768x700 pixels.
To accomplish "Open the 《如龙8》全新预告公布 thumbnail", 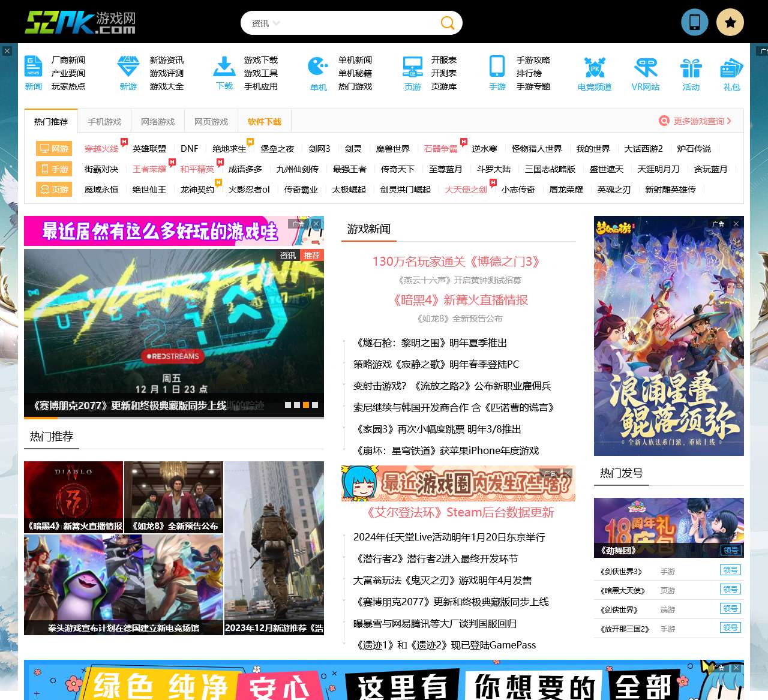I will [174, 497].
